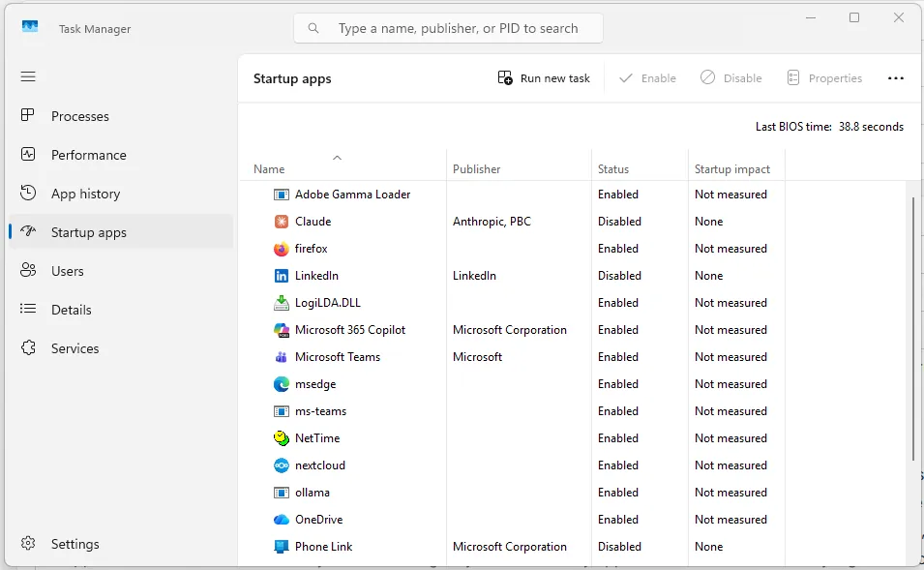Open the hamburger navigation menu
The image size is (924, 570).
click(28, 76)
